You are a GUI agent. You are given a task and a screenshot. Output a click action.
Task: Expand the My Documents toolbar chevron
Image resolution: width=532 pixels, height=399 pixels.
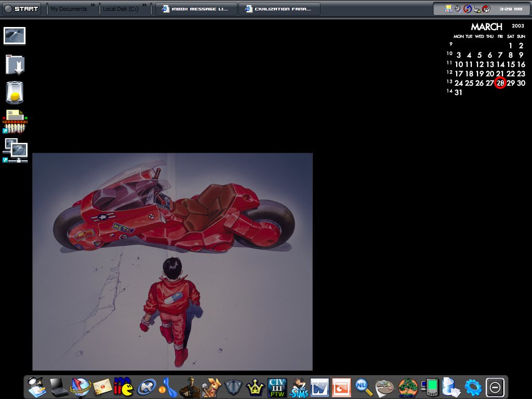click(x=92, y=5)
